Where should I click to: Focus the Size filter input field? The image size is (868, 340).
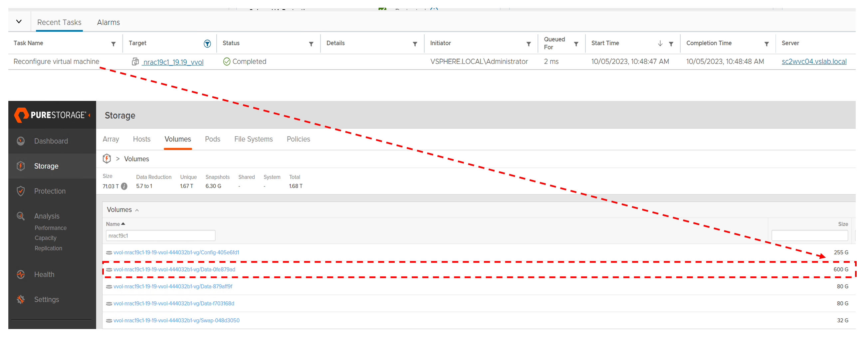click(x=809, y=235)
